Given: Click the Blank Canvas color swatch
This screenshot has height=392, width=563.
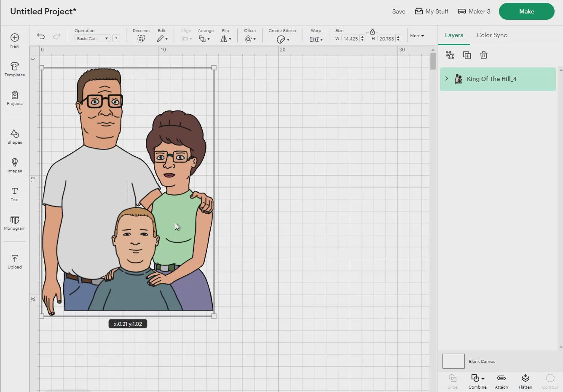Looking at the screenshot, I should point(453,361).
